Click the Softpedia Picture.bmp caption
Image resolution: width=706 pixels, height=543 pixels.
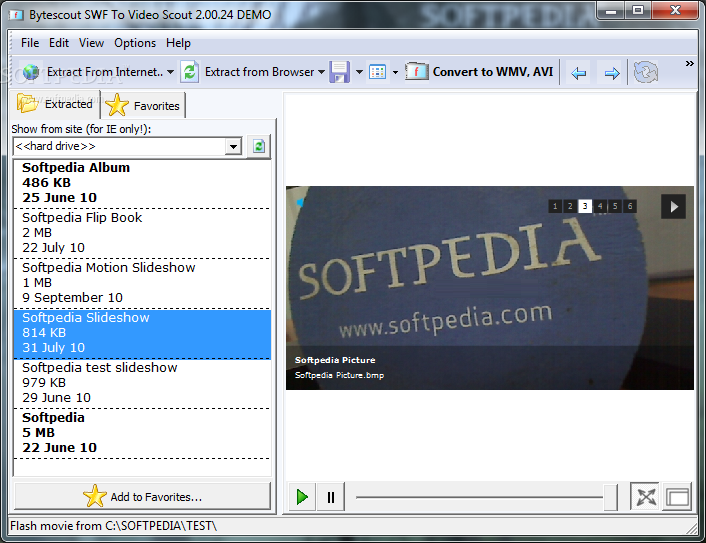tap(339, 376)
